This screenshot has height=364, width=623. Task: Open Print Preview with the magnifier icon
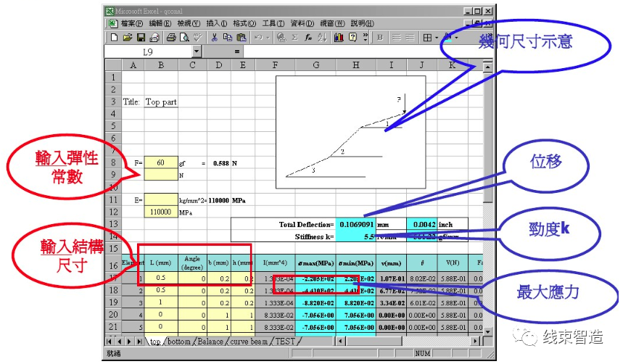click(184, 38)
